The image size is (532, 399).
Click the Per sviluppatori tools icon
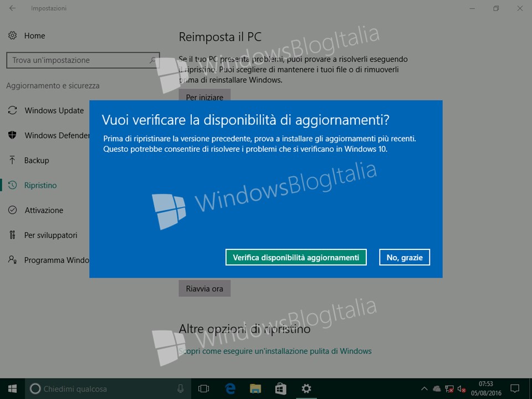[x=12, y=235]
